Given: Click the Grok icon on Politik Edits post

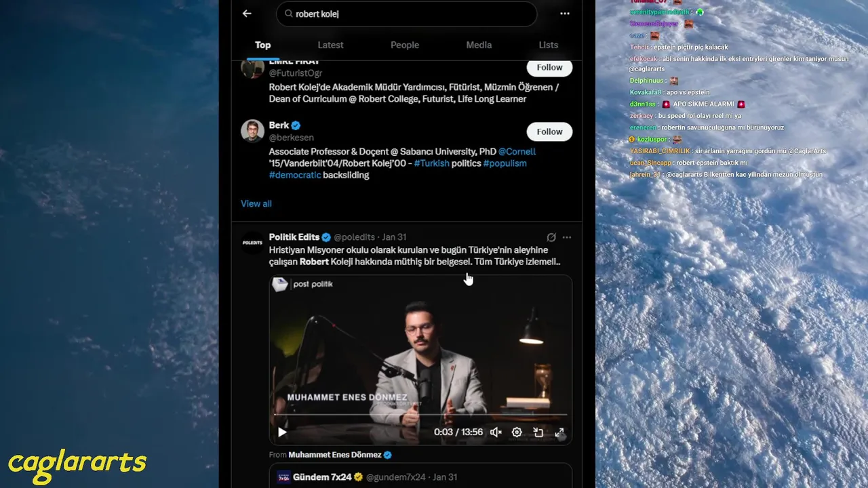Looking at the screenshot, I should (551, 237).
